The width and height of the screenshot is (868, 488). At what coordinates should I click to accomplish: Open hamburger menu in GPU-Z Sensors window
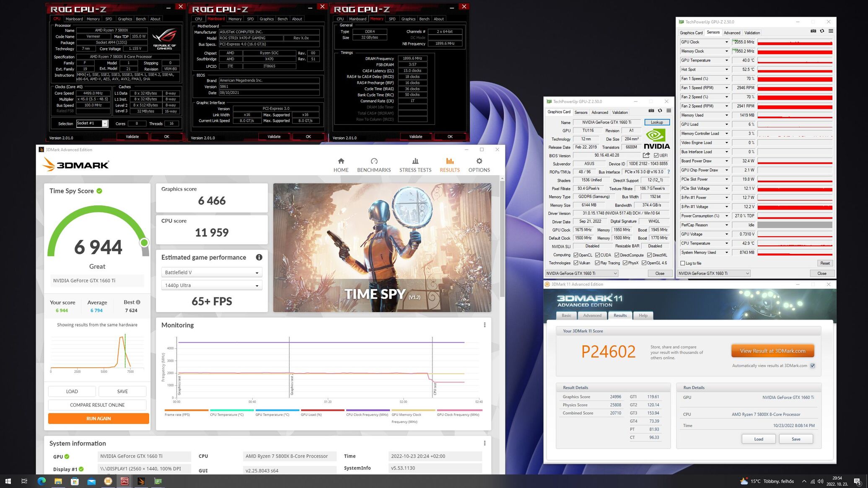click(831, 31)
